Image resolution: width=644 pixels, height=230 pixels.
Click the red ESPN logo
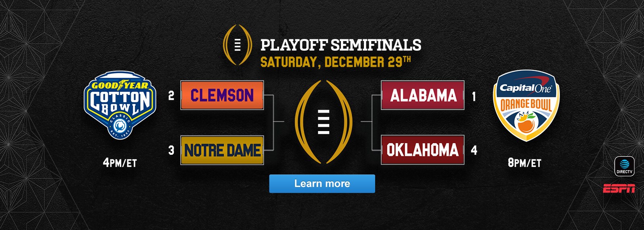pos(619,188)
